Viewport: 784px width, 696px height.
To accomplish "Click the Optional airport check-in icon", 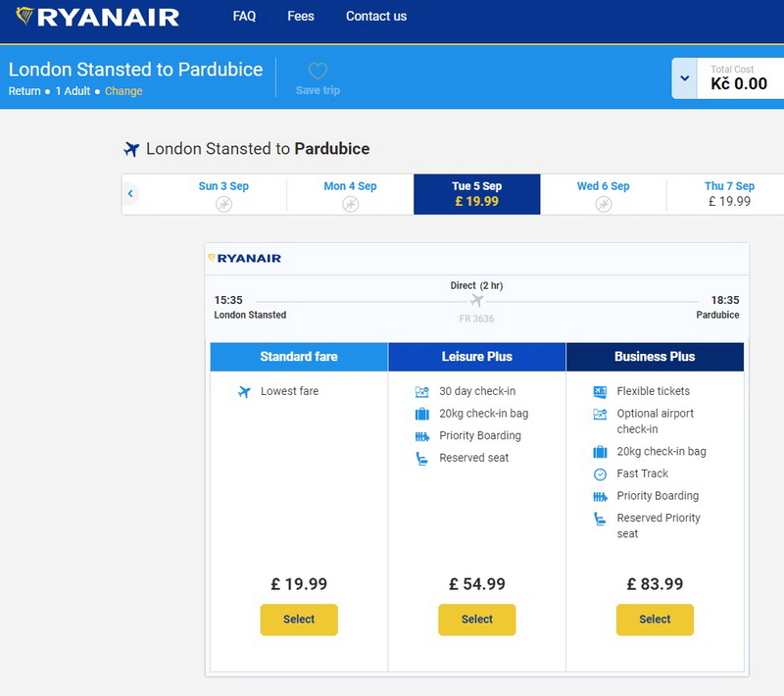I will [600, 414].
